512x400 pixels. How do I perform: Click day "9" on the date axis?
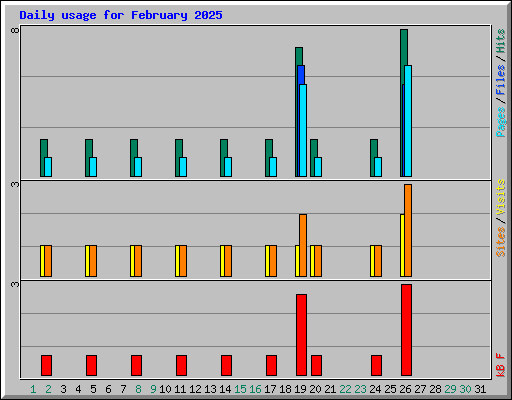tap(153, 389)
